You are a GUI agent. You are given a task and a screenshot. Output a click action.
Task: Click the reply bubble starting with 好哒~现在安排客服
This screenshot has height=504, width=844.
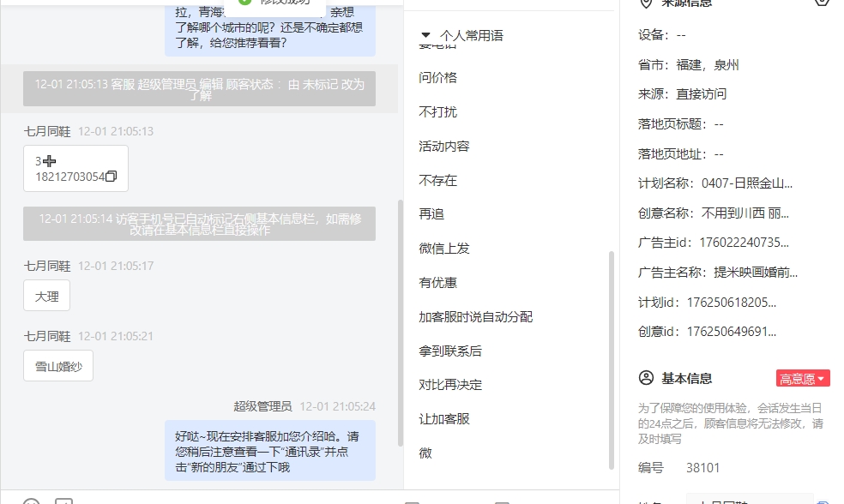tap(270, 451)
